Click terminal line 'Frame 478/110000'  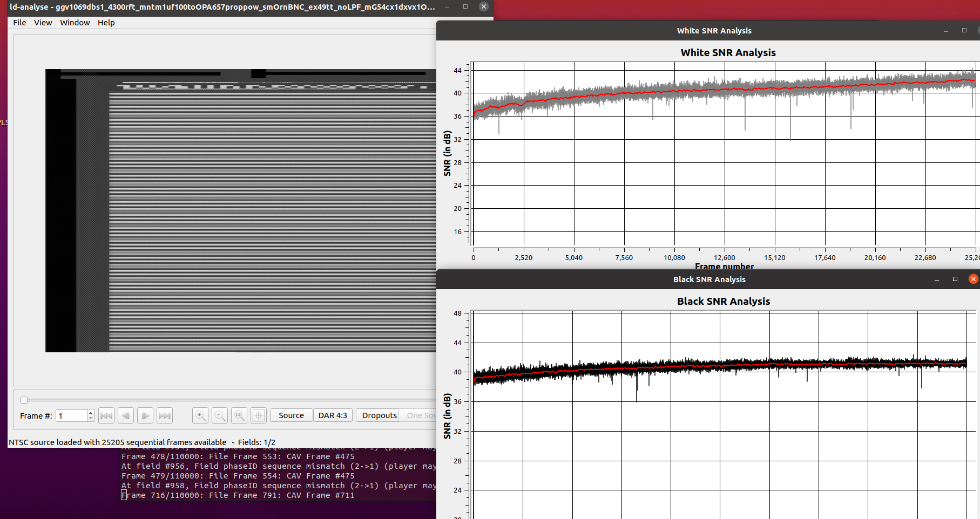click(x=238, y=456)
